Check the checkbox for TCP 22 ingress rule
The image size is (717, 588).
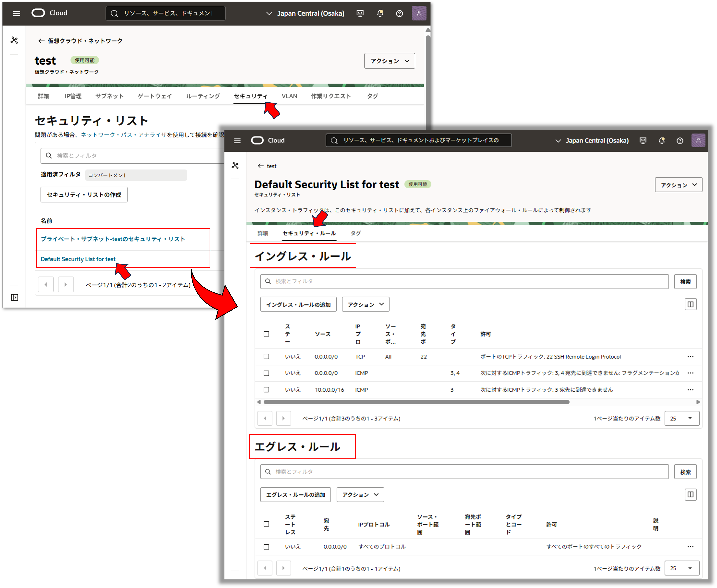click(266, 357)
